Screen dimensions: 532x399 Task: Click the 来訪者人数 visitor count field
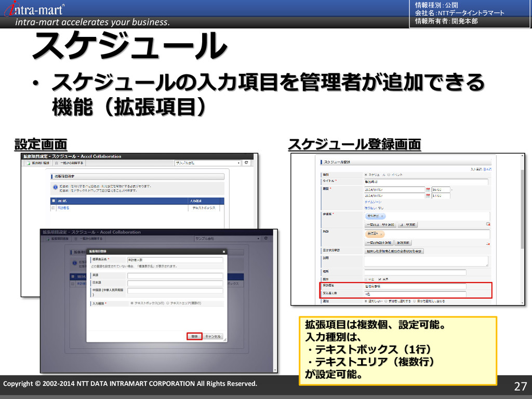(x=415, y=294)
